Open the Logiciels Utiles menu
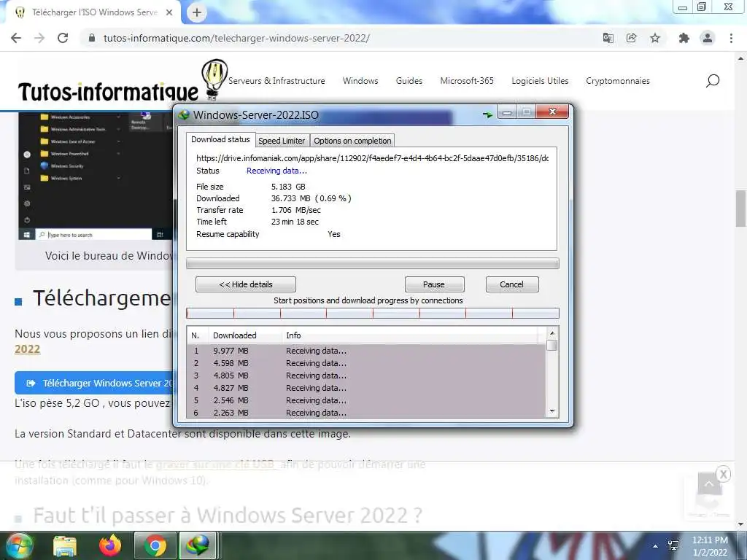 tap(540, 81)
